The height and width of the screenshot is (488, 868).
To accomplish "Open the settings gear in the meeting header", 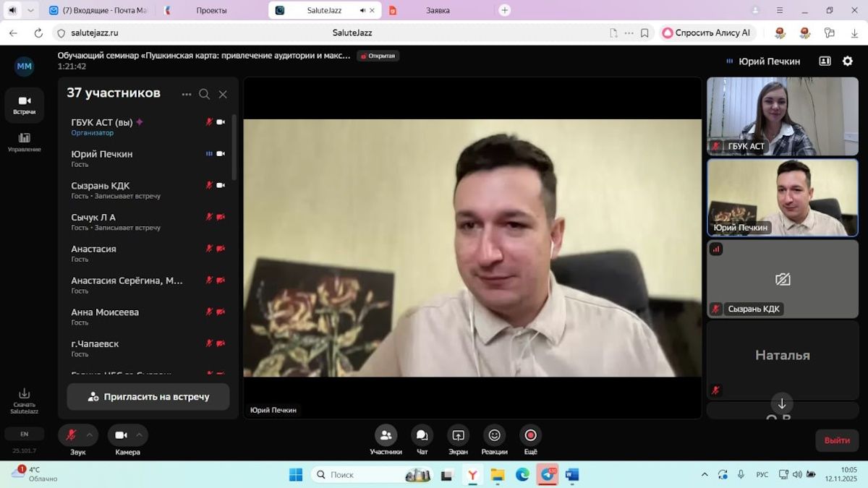I will [x=848, y=61].
